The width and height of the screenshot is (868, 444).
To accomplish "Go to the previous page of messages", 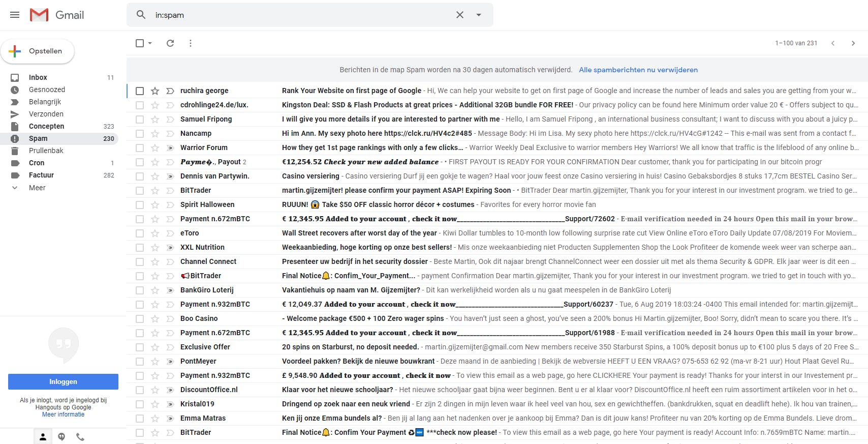I will tap(833, 43).
